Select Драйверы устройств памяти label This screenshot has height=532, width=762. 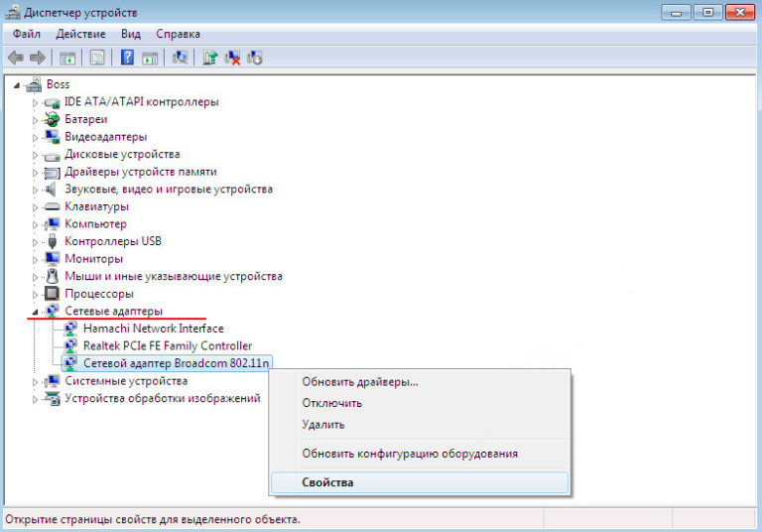tap(141, 172)
